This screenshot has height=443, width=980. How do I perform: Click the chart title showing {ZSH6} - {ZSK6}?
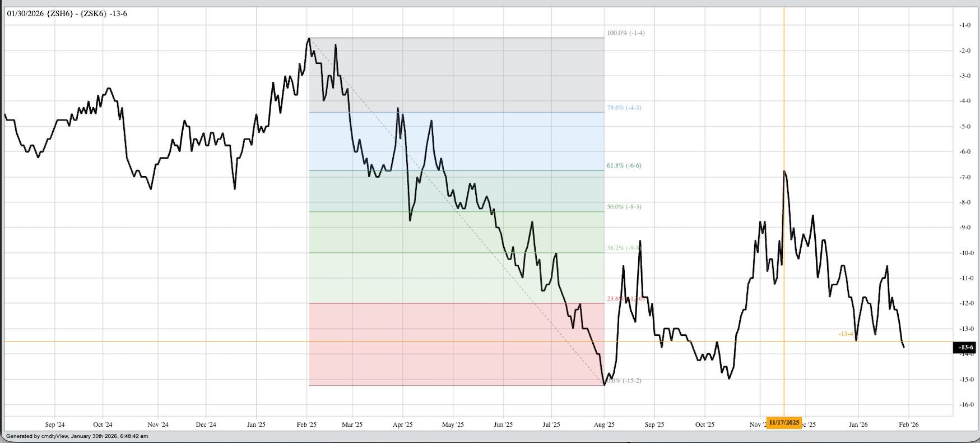[67, 13]
